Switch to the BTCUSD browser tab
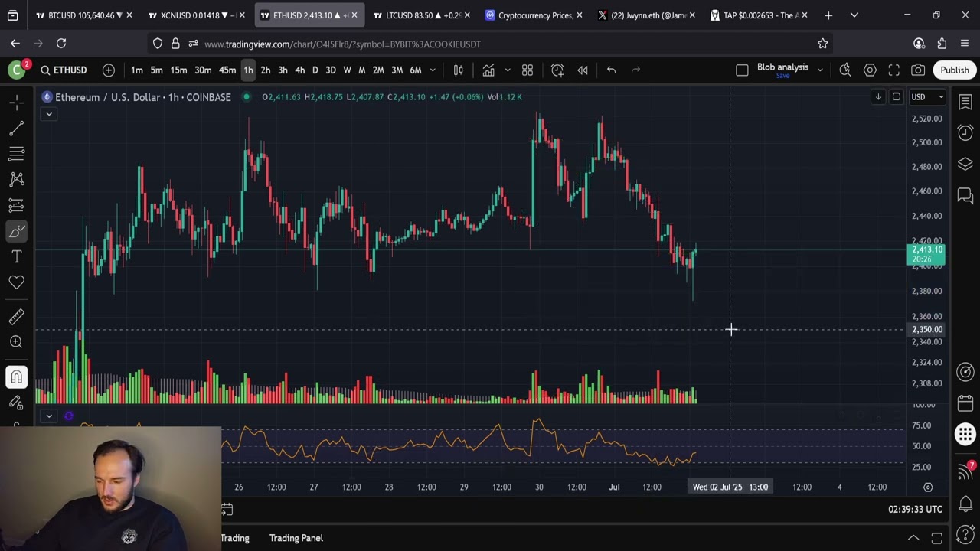This screenshot has height=551, width=980. click(80, 15)
